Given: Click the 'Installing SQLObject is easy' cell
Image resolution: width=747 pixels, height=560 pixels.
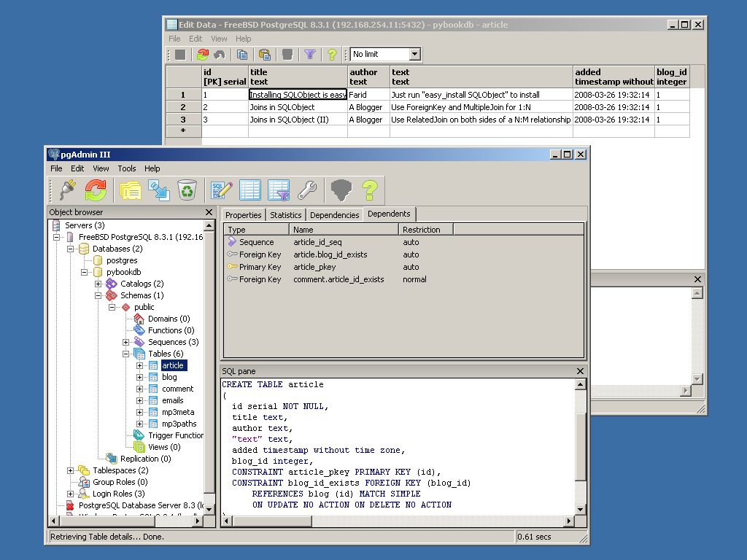Looking at the screenshot, I should 298,95.
